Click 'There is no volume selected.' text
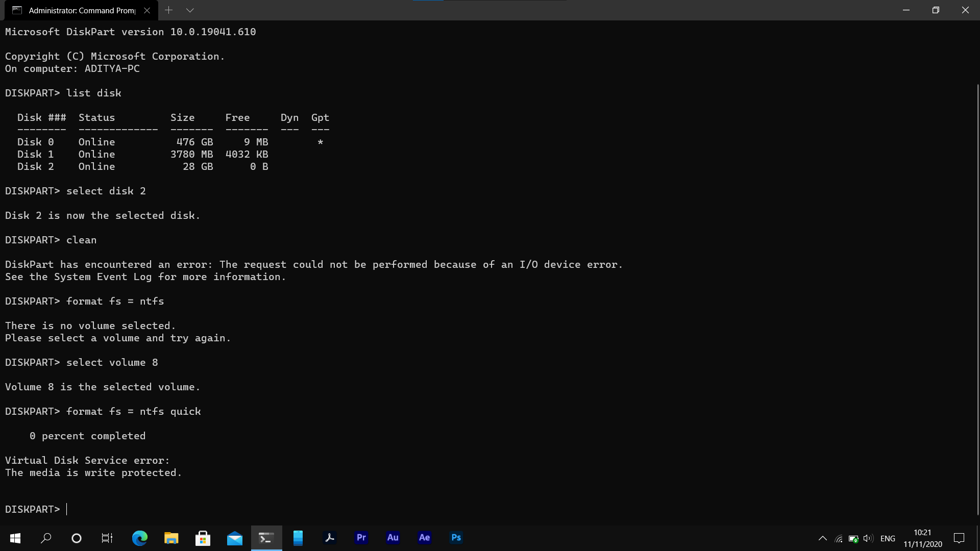Image resolution: width=980 pixels, height=551 pixels. coord(90,325)
